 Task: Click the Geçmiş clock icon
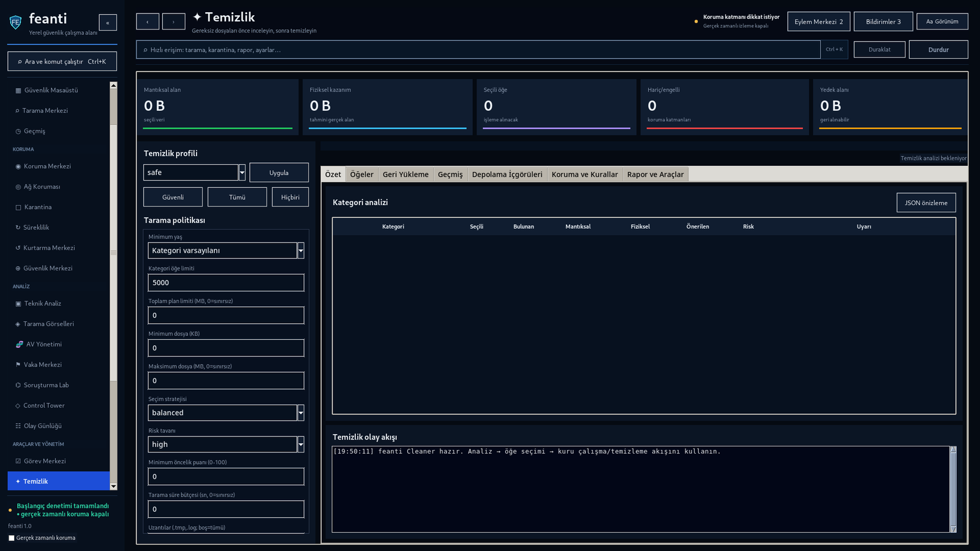[x=18, y=131]
